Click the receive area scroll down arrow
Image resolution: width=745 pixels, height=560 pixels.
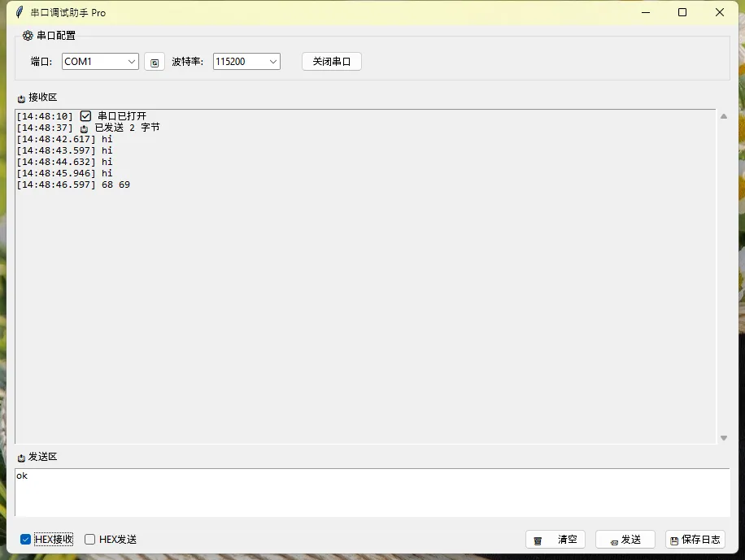tap(724, 438)
